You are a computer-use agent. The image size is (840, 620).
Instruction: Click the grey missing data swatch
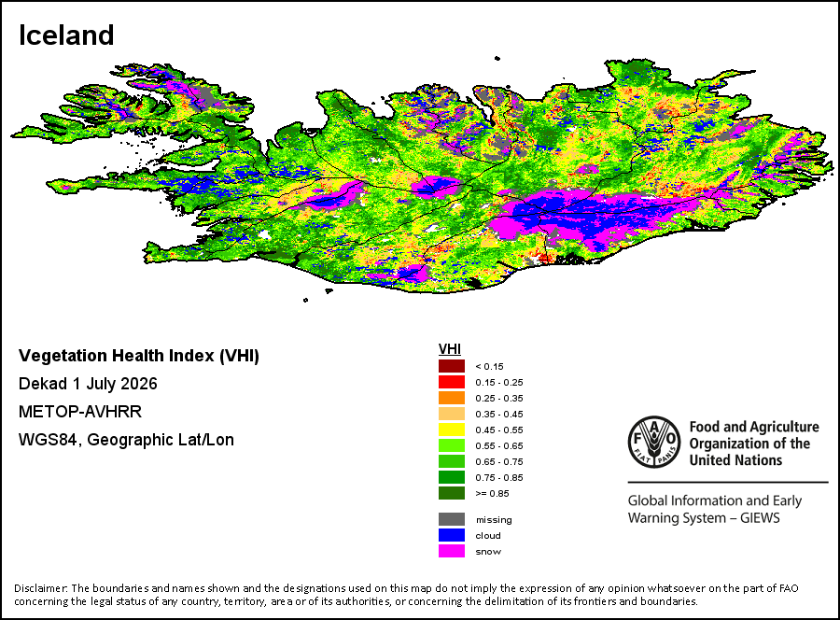(x=452, y=519)
